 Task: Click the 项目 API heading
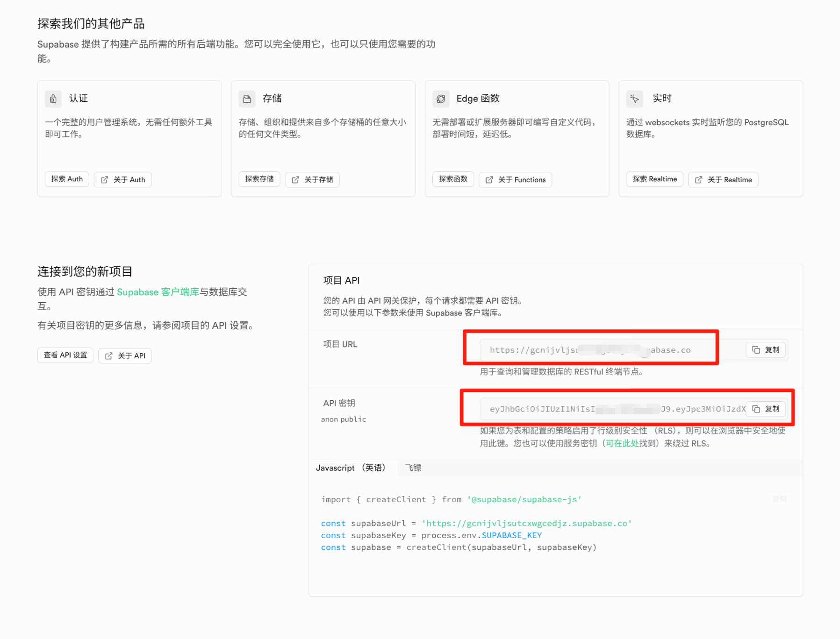point(341,280)
